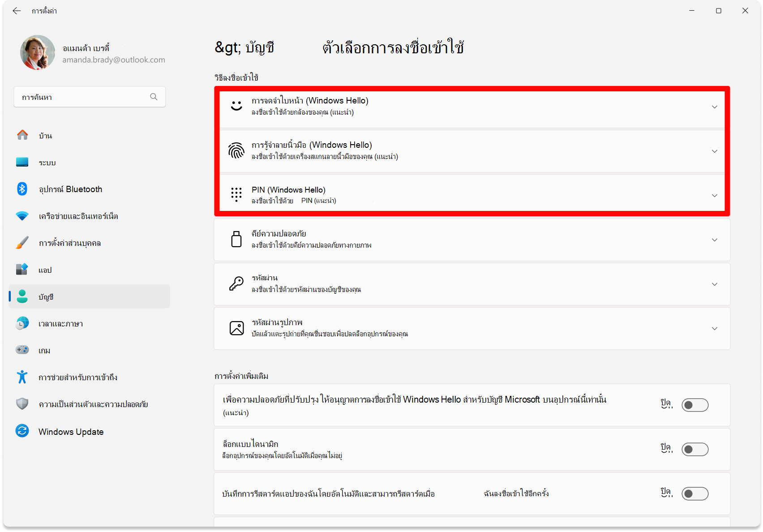
Task: Click the Accessibility figure icon
Action: tap(22, 377)
